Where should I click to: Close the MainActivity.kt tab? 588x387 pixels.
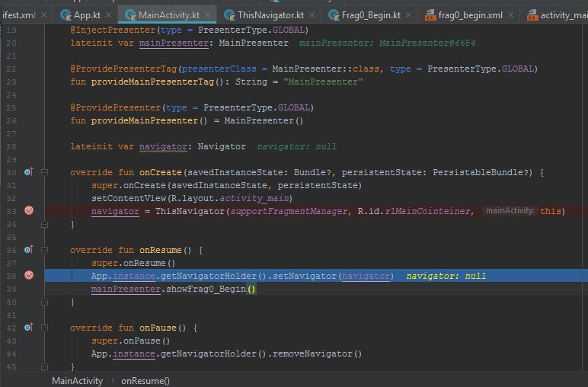[x=208, y=15]
